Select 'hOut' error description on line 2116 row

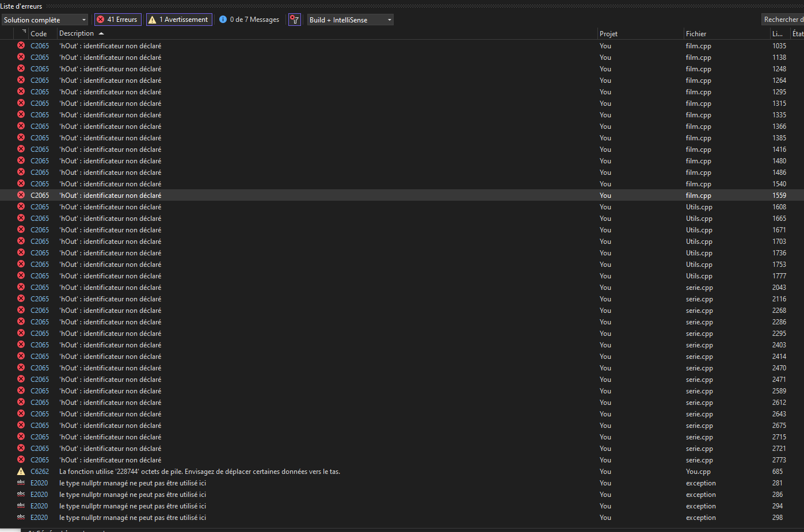[110, 299]
